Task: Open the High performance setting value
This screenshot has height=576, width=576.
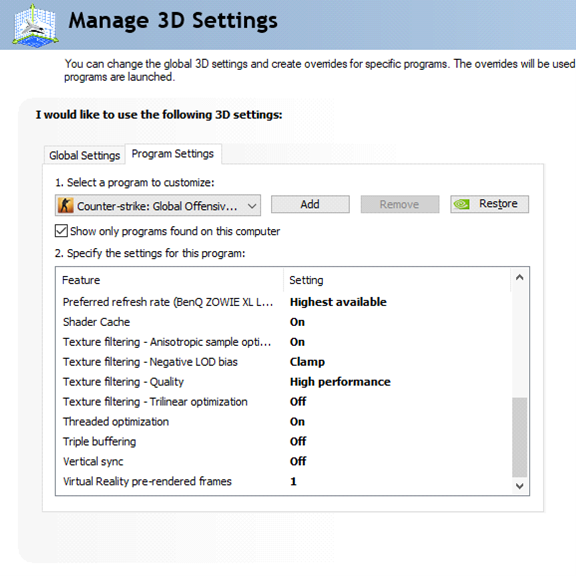Action: point(340,382)
